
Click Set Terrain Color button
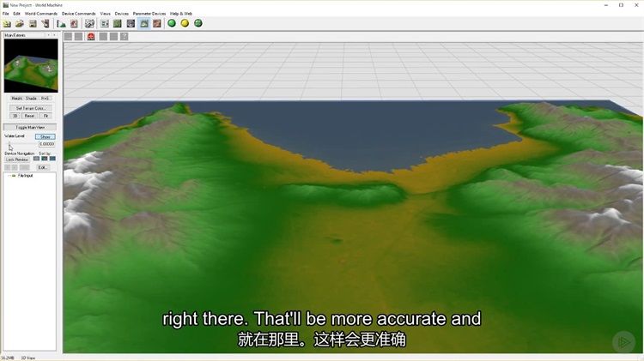(x=31, y=108)
